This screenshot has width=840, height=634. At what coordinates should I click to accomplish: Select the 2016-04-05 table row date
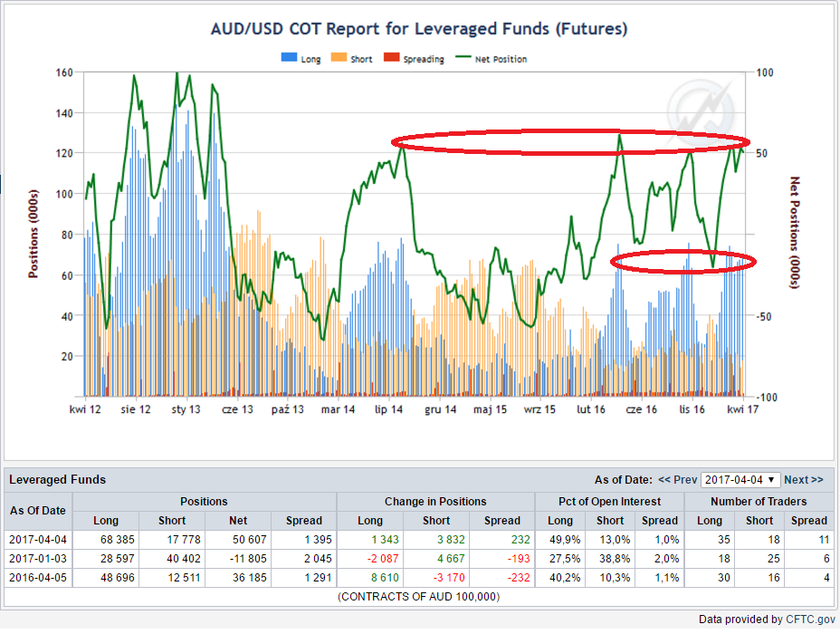pos(37,578)
